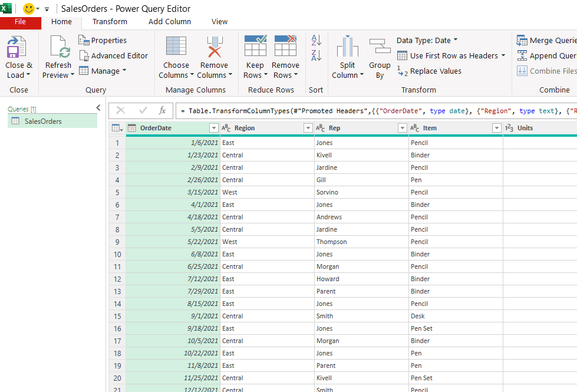
Task: Click the Gill rep cell
Action: [x=361, y=180]
